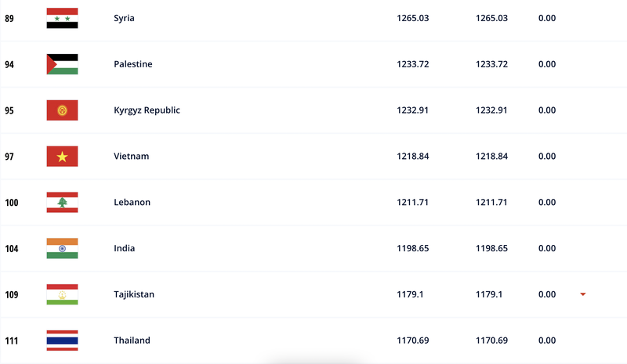This screenshot has width=627, height=364.
Task: Open the Kyrgyz Republic team link
Action: [147, 110]
